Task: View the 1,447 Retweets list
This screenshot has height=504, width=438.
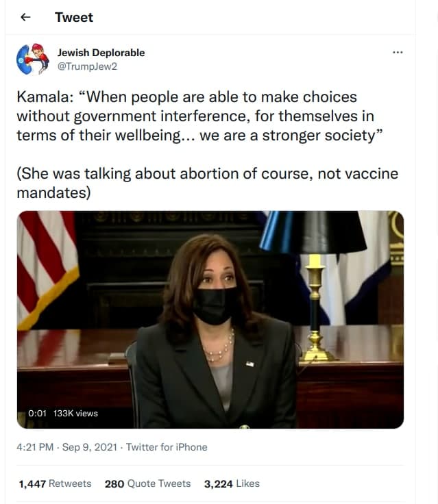Action: pyautogui.click(x=55, y=483)
